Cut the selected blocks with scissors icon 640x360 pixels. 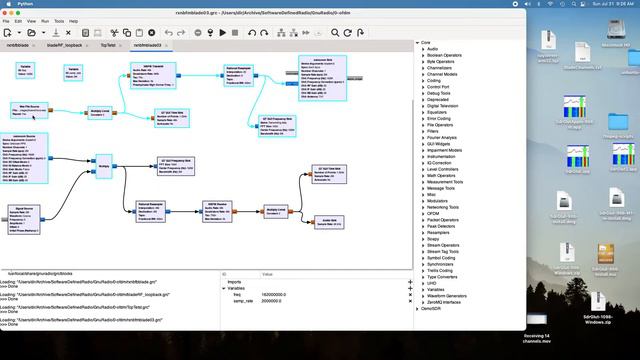pos(114,33)
